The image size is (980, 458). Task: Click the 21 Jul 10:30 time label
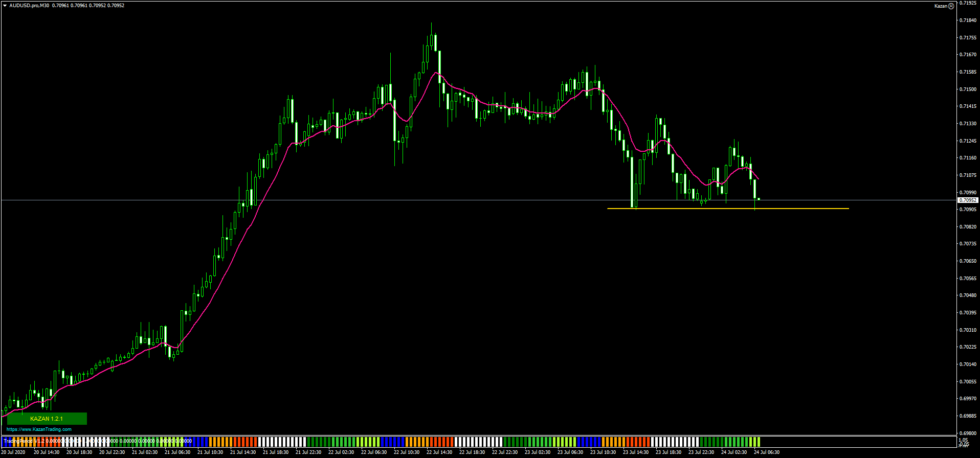(x=210, y=452)
